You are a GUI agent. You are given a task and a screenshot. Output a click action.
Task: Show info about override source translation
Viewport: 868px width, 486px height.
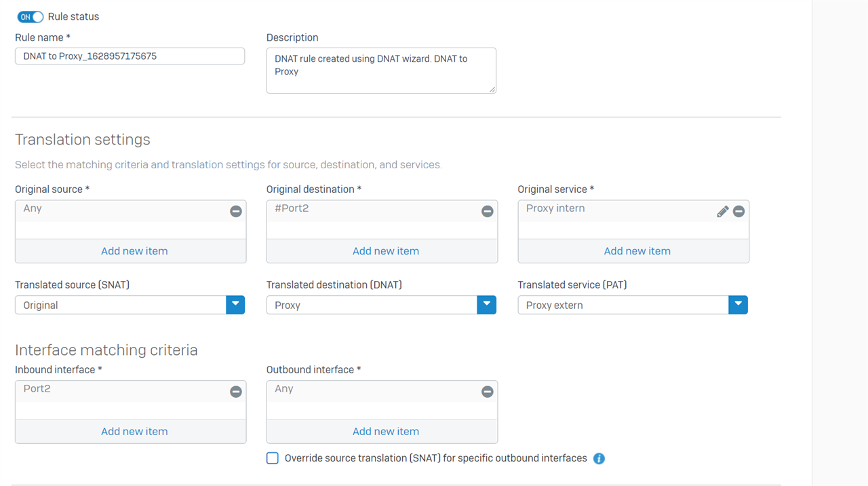point(599,459)
